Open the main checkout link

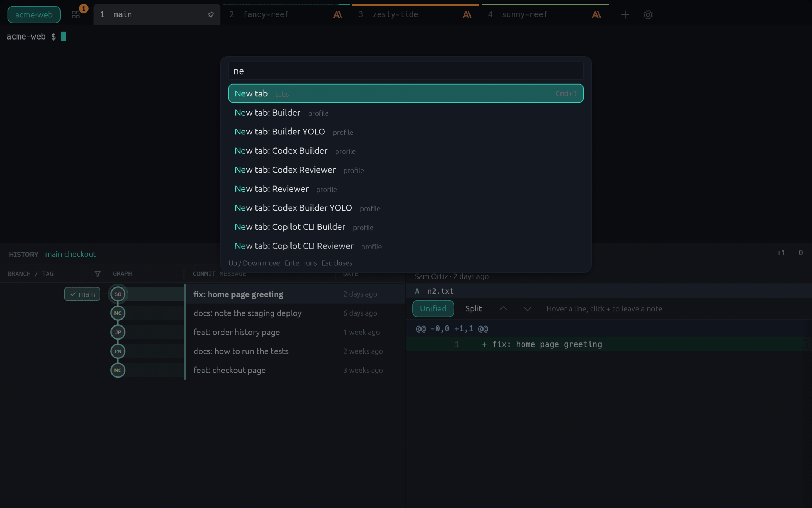[70, 254]
